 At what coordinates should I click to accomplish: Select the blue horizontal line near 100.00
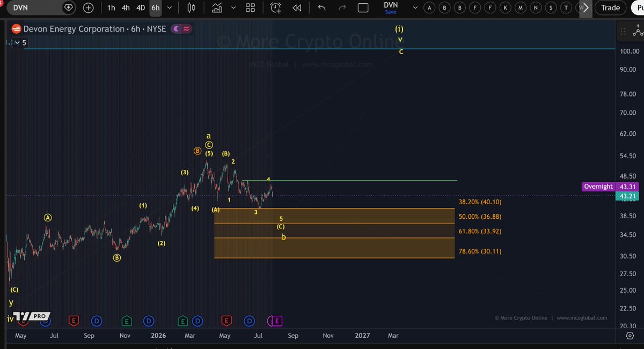click(x=319, y=49)
